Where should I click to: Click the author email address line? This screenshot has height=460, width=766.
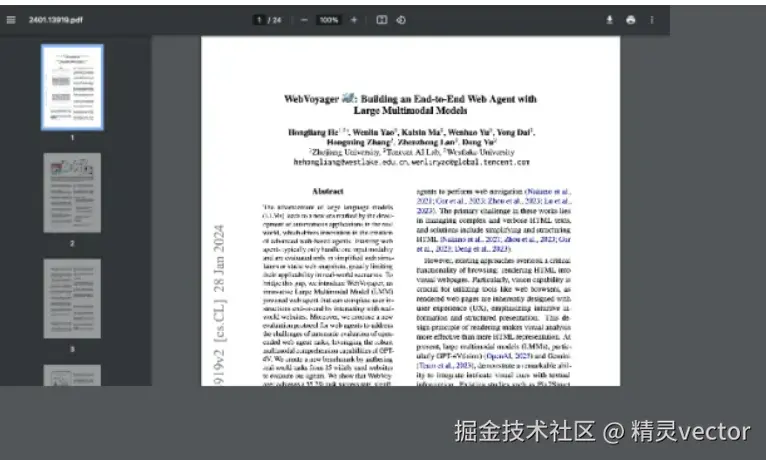(411, 162)
